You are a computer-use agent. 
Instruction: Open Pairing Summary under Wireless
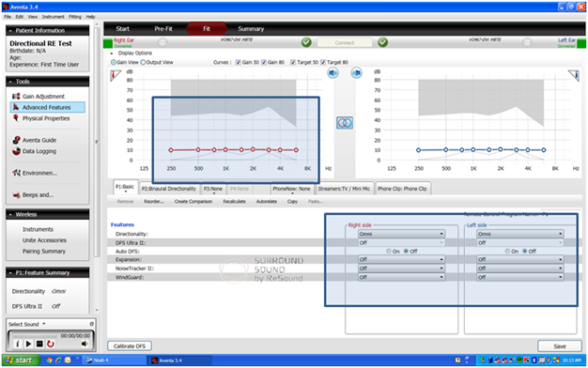click(x=44, y=251)
